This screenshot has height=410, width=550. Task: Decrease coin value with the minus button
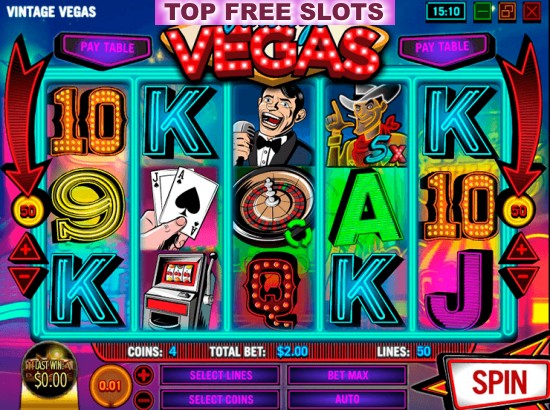click(x=143, y=401)
